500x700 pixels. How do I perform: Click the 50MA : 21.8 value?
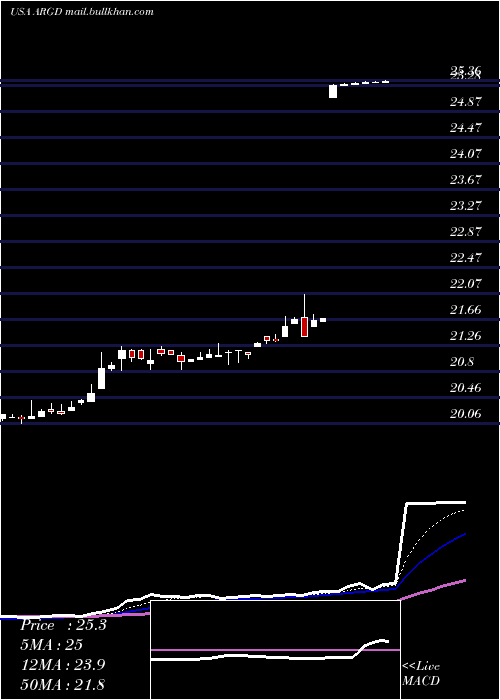point(62,684)
